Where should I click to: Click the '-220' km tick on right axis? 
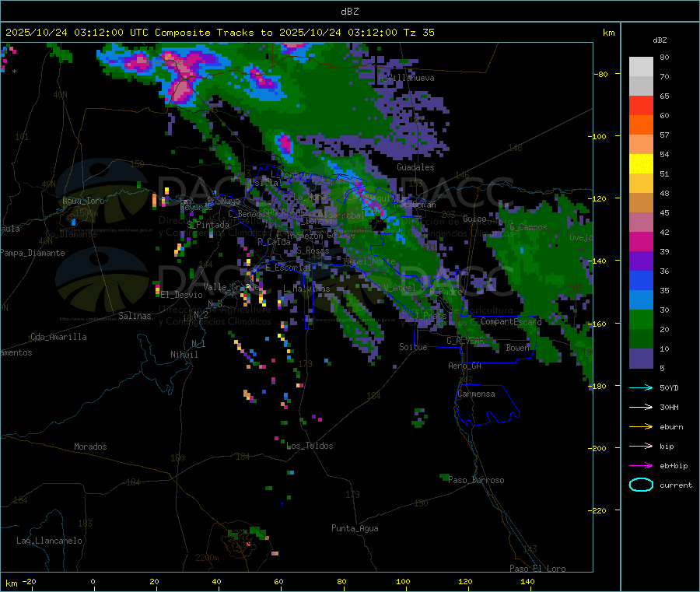pyautogui.click(x=599, y=511)
